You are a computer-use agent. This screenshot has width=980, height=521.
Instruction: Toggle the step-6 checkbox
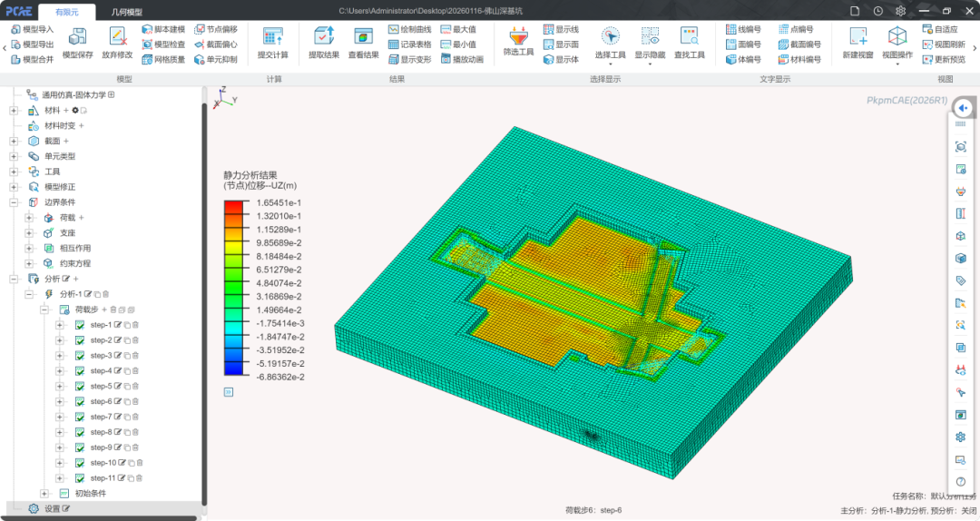(x=80, y=401)
